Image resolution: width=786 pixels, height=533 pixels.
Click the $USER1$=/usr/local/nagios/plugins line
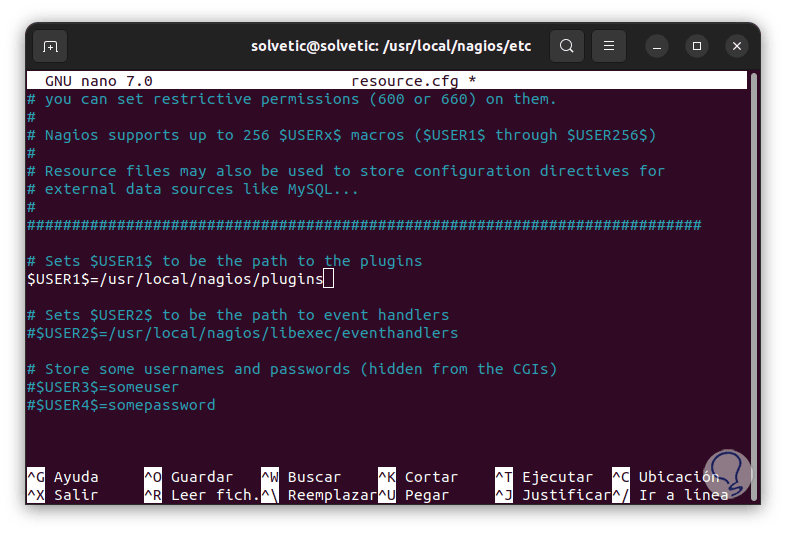click(175, 279)
